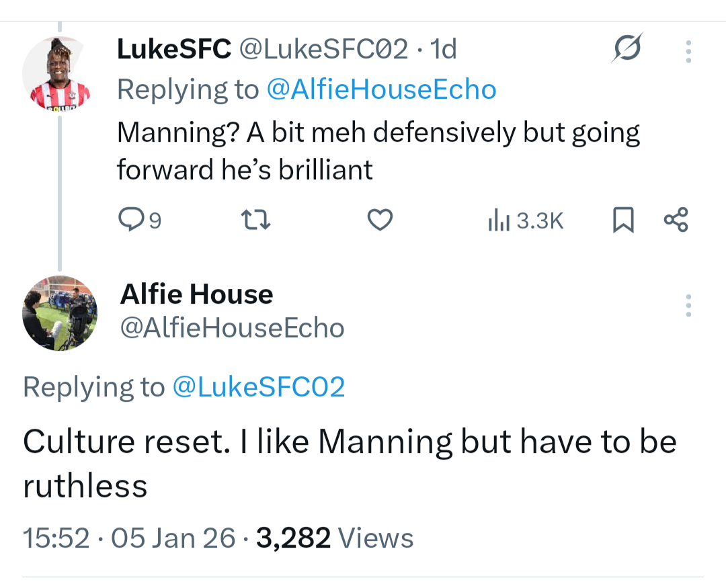The height and width of the screenshot is (588, 726).
Task: Open the 1d timestamp on LukeSFC's reply
Action: (x=444, y=49)
